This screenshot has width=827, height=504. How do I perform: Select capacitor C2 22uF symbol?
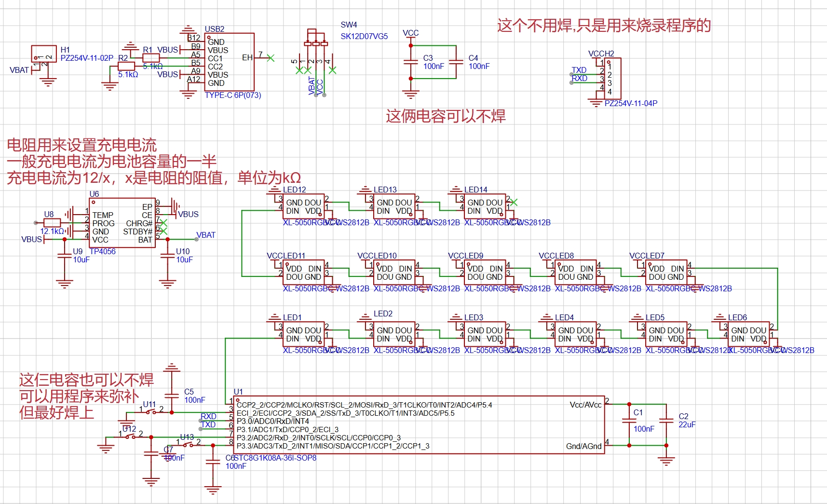coord(666,421)
